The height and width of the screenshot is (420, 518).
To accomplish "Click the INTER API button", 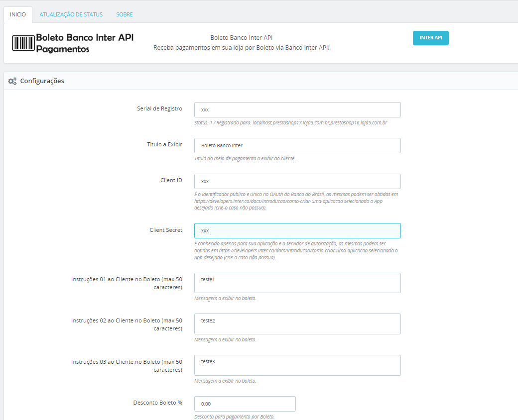I will tap(430, 38).
